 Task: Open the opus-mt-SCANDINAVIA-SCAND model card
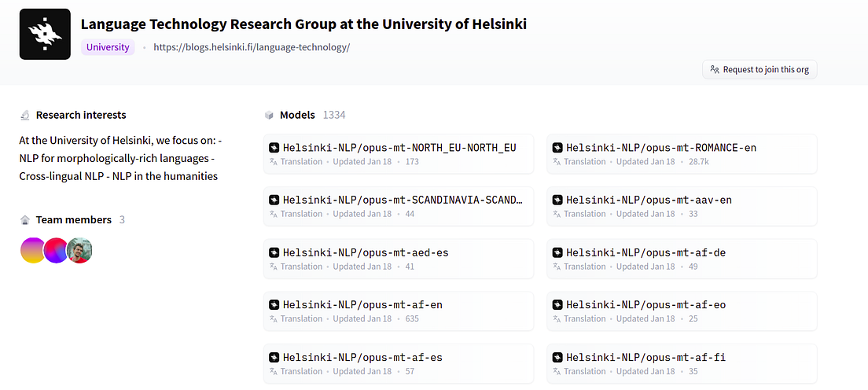point(399,206)
